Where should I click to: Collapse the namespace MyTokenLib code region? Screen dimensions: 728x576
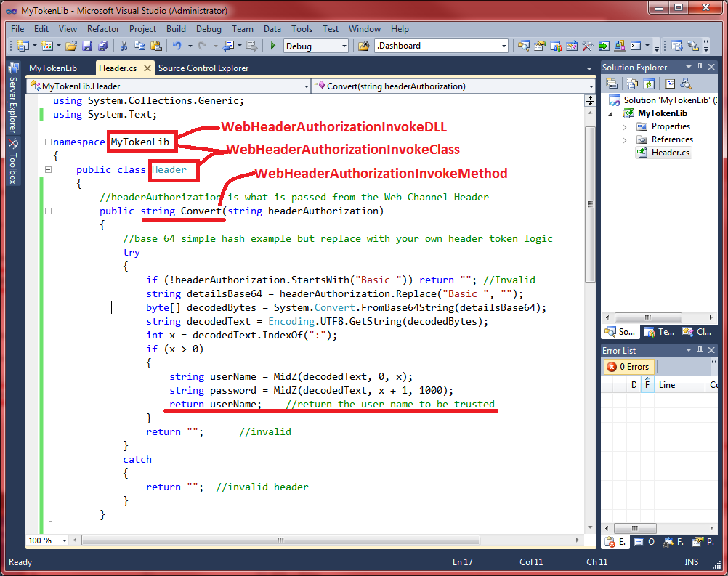tap(48, 142)
